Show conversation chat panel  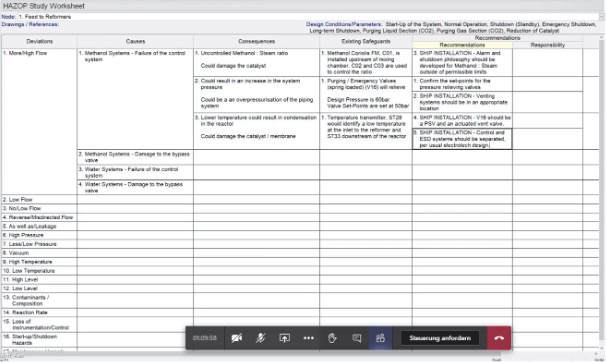coord(356,338)
